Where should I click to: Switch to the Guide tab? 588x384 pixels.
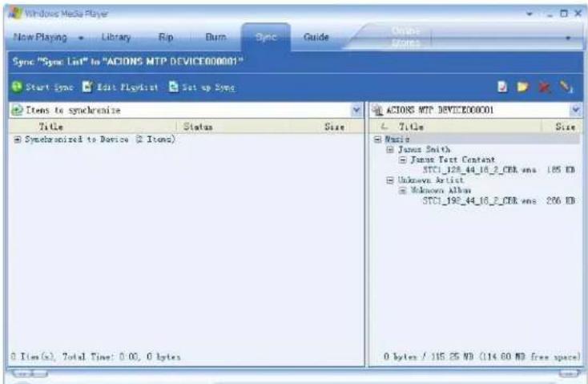pos(316,37)
